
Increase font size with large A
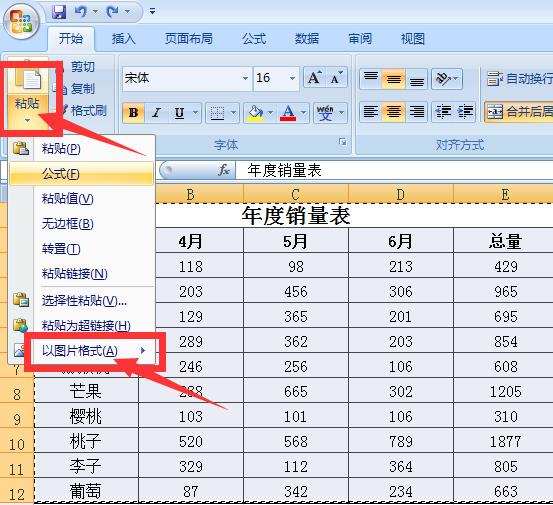point(314,78)
